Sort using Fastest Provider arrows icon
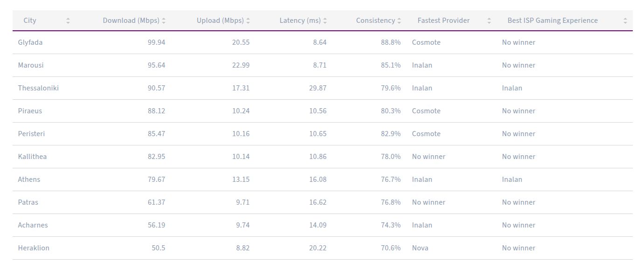 (x=489, y=21)
